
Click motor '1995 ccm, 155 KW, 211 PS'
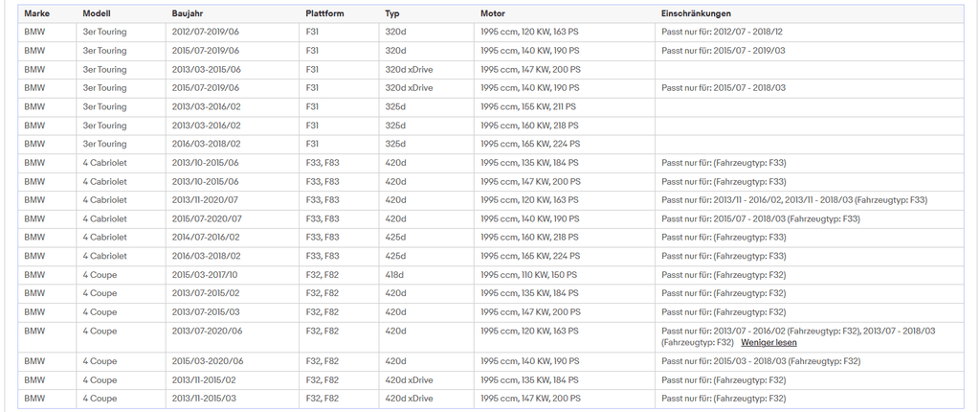point(528,106)
